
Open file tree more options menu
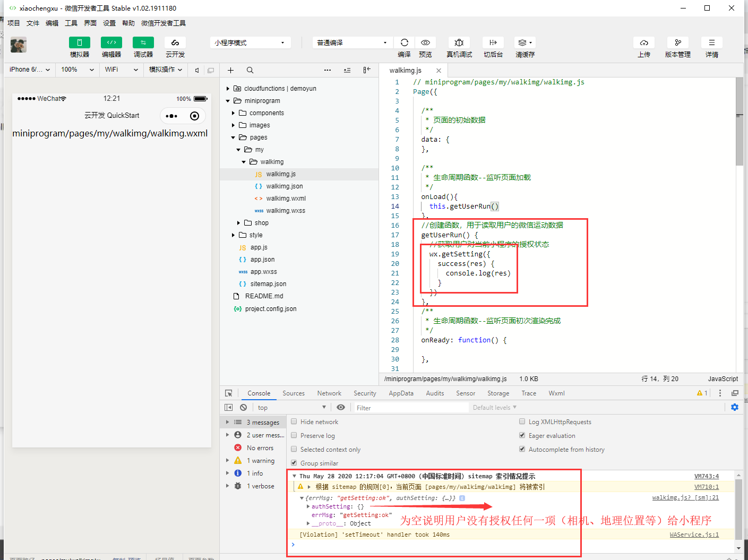click(328, 70)
